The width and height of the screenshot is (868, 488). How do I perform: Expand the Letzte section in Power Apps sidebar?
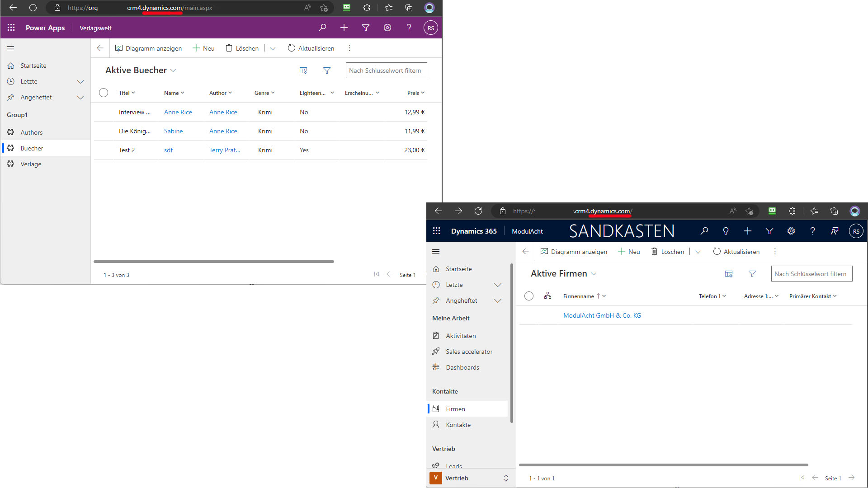point(80,81)
